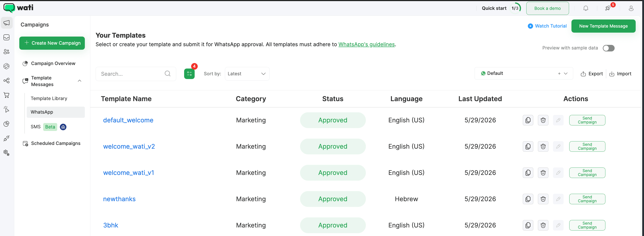Delete the newthanks template
The height and width of the screenshot is (236, 644).
pyautogui.click(x=543, y=199)
